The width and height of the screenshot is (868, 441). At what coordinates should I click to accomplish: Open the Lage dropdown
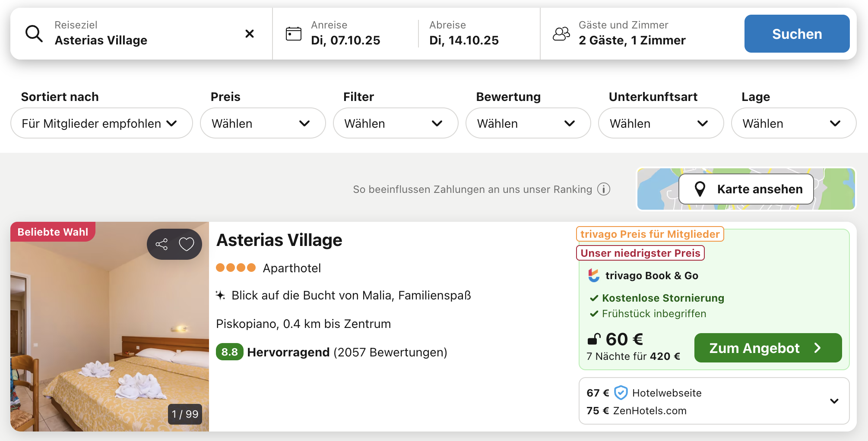coord(794,123)
